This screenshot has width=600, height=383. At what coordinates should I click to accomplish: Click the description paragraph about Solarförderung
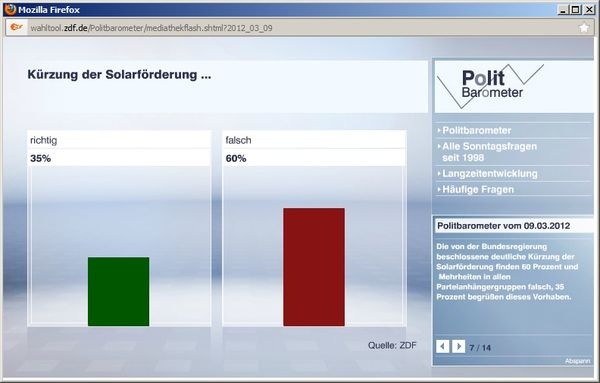507,272
